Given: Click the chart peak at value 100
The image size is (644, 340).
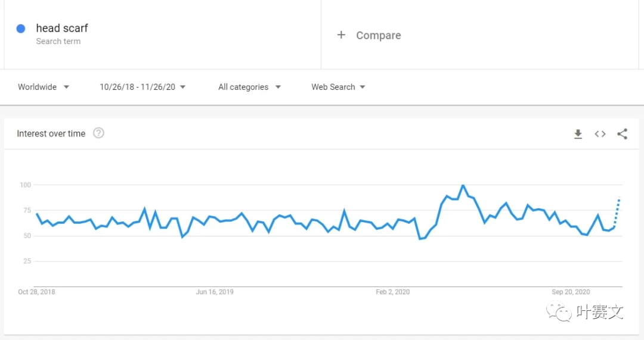Looking at the screenshot, I should click(x=463, y=186).
